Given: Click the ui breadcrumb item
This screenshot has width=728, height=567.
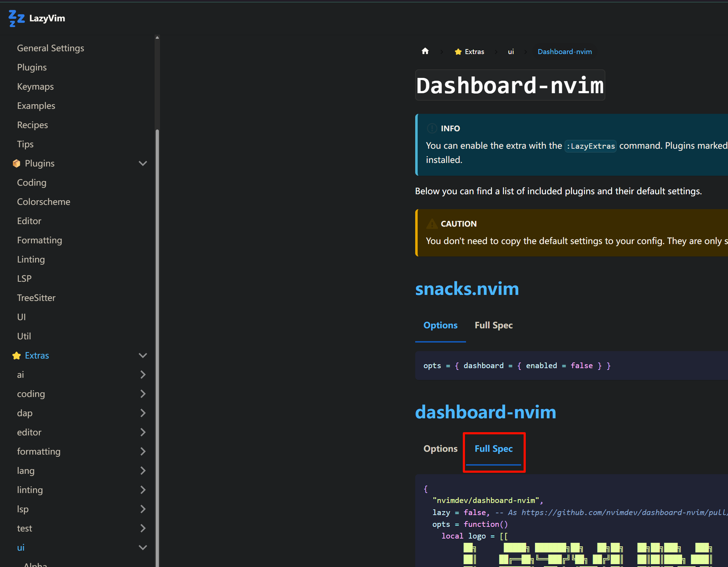Looking at the screenshot, I should pyautogui.click(x=511, y=52).
